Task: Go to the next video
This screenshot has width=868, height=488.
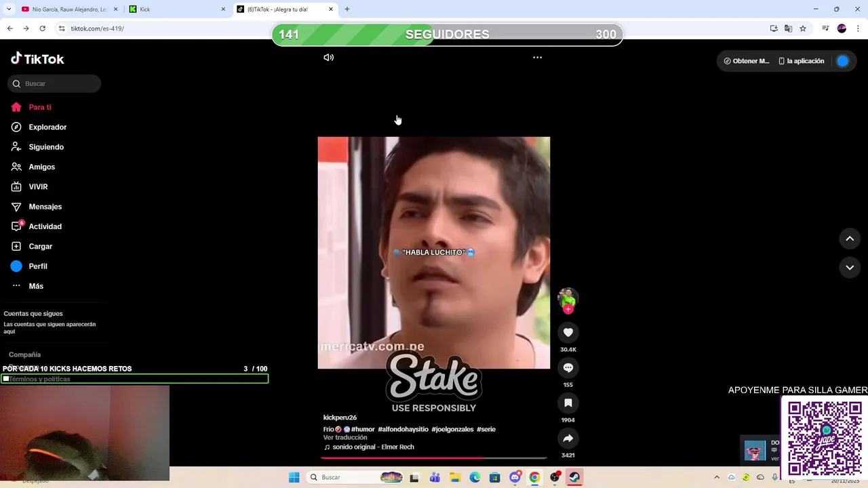Action: (x=850, y=268)
